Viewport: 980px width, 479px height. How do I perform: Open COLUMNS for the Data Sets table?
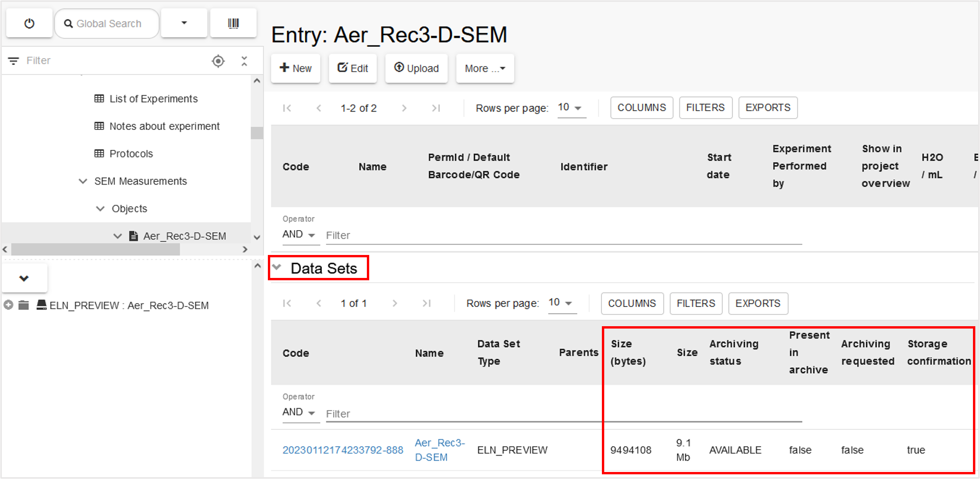click(x=632, y=304)
